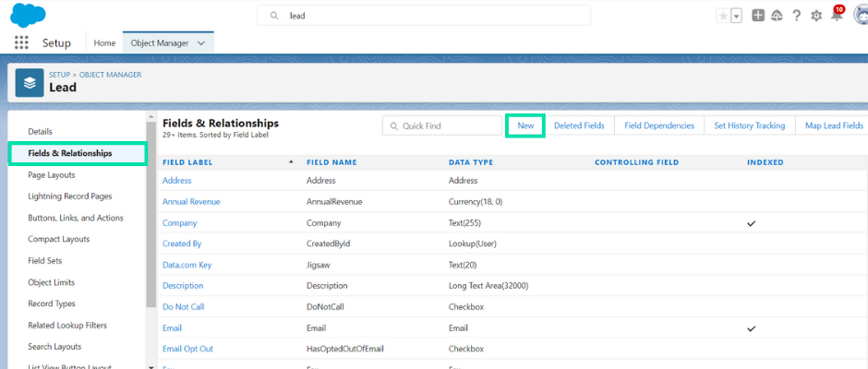The image size is (868, 369).
Task: Switch to the Home tab
Action: tap(104, 42)
